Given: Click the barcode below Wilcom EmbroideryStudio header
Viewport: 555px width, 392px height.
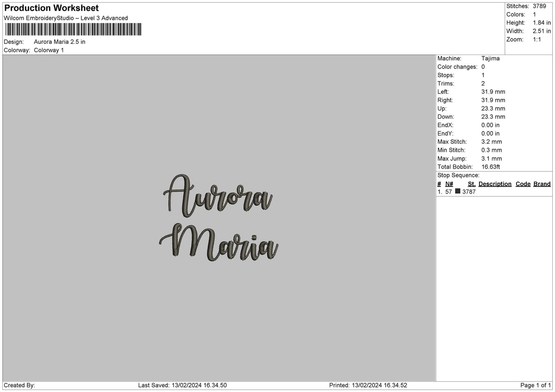Looking at the screenshot, I should point(74,30).
